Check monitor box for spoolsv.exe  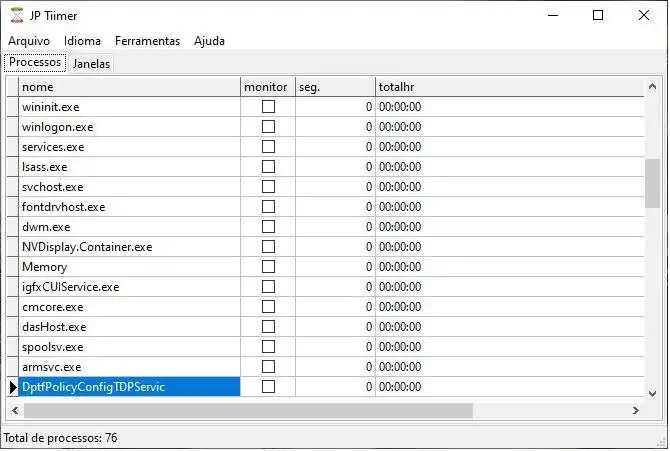click(268, 347)
